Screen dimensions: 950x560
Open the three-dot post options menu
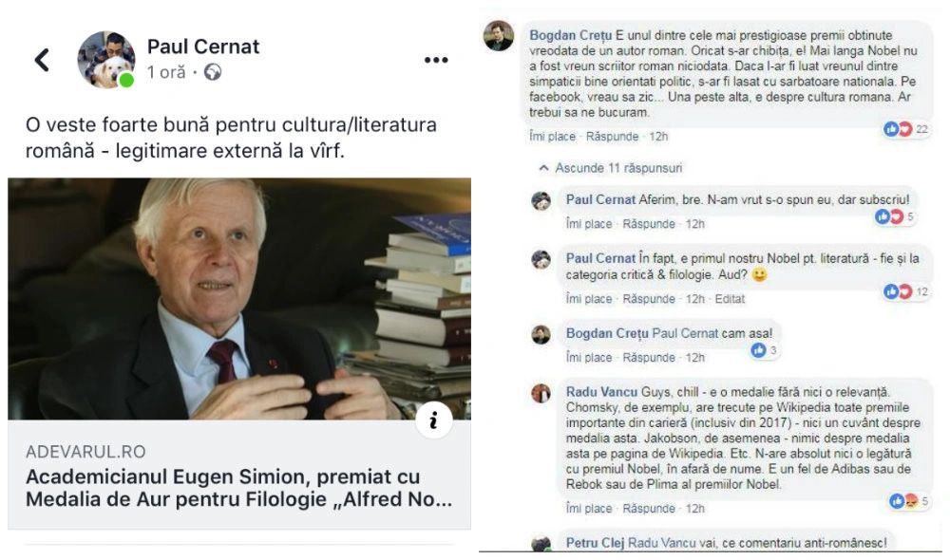tap(436, 60)
